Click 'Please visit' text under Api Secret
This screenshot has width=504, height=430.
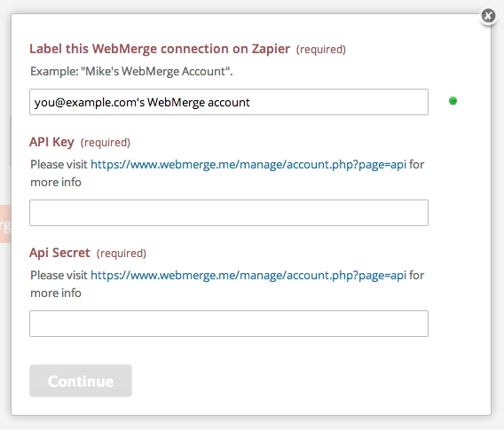[x=59, y=275]
